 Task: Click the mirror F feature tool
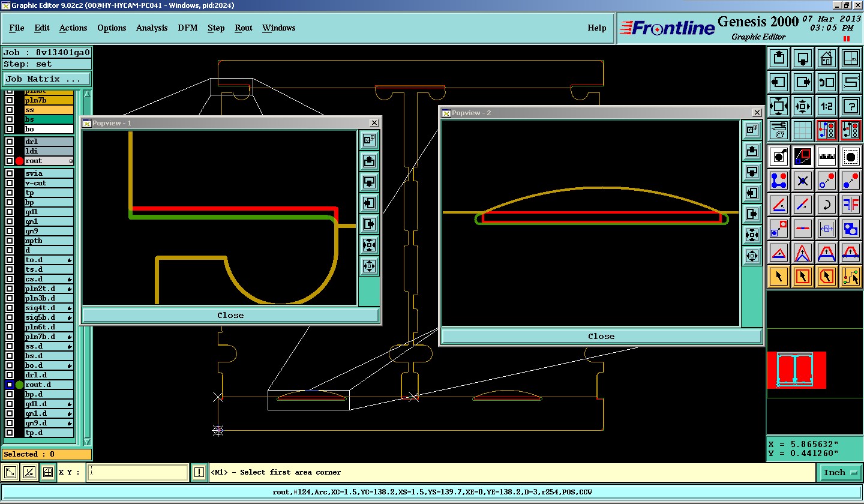pos(850,205)
